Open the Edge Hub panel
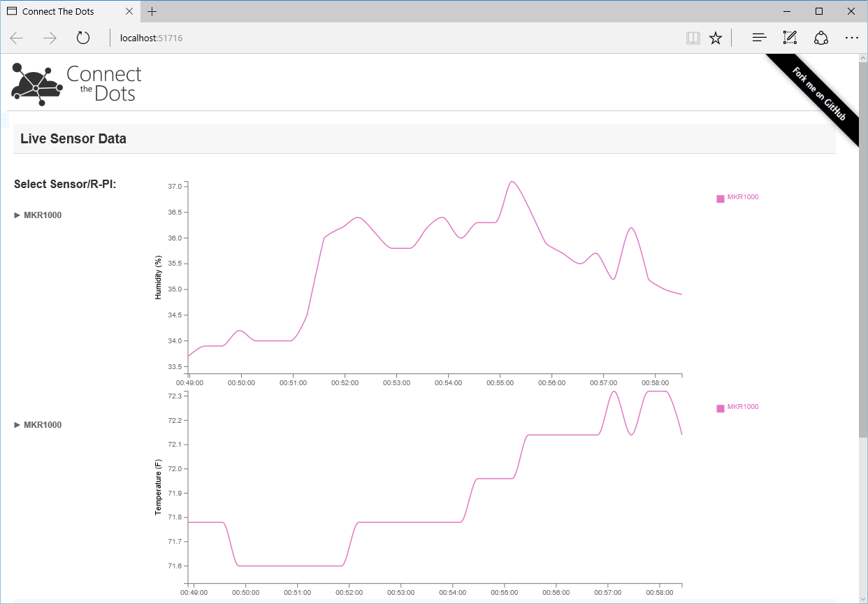 click(759, 38)
